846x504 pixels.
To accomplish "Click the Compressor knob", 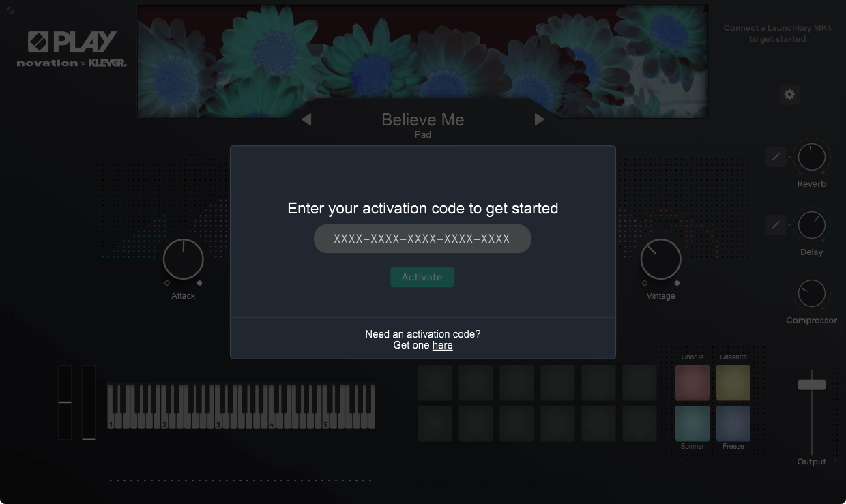I will [811, 293].
